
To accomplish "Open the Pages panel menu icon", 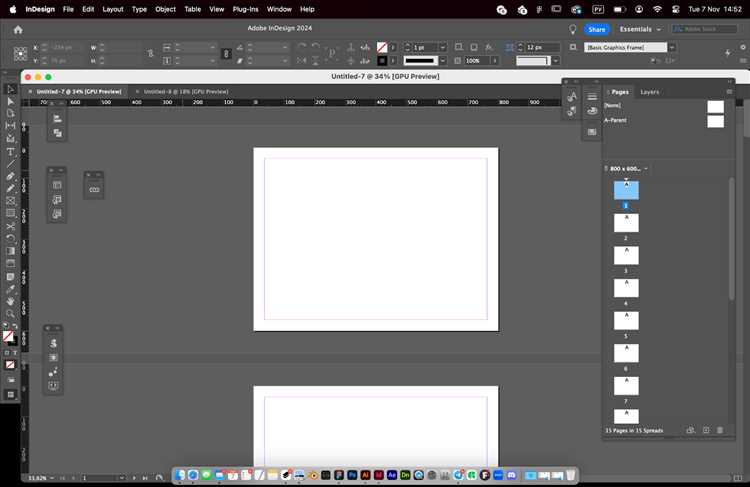I will click(x=729, y=92).
